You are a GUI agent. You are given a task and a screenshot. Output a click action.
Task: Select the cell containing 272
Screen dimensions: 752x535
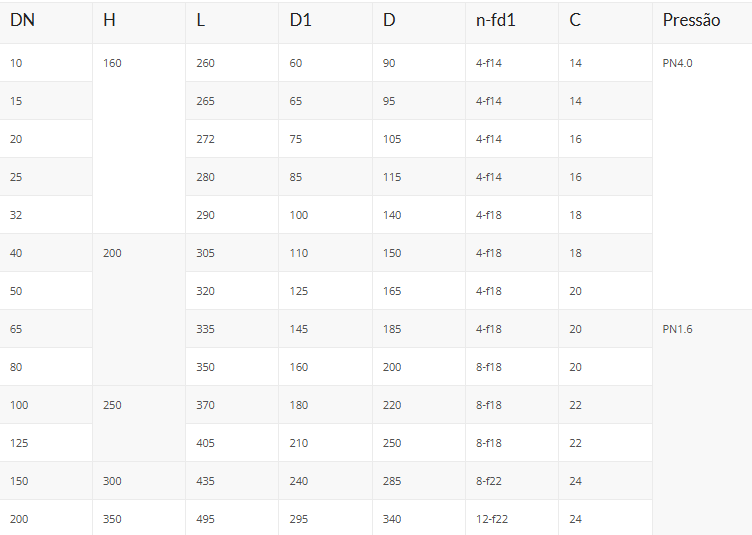pyautogui.click(x=205, y=139)
